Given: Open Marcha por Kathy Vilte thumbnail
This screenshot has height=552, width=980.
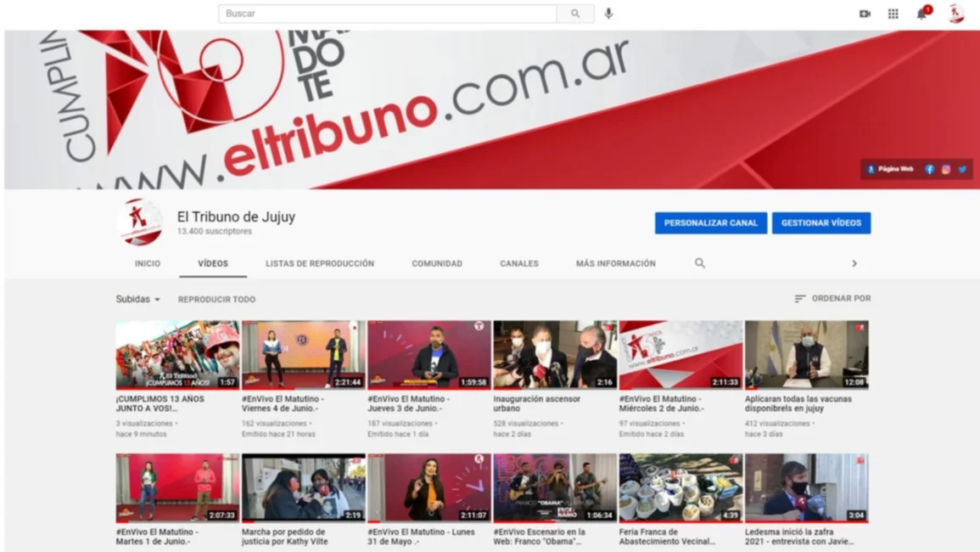Looking at the screenshot, I should click(304, 488).
